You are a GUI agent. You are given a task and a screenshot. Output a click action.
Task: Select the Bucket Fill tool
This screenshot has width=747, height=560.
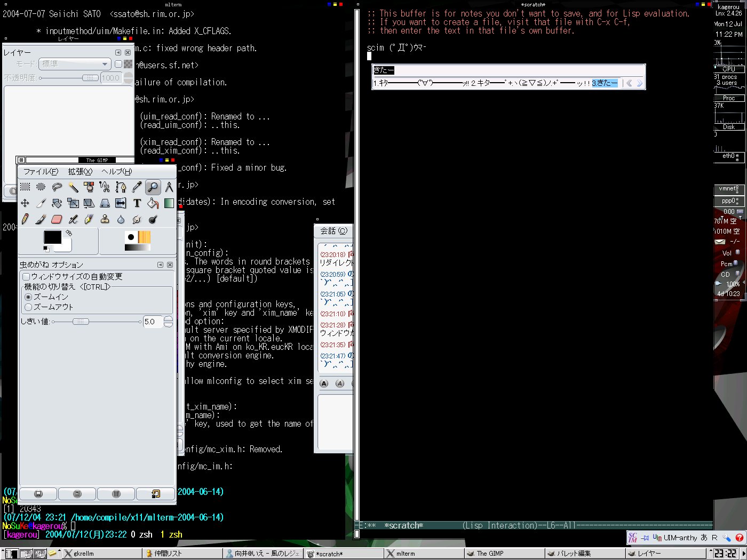click(x=153, y=203)
